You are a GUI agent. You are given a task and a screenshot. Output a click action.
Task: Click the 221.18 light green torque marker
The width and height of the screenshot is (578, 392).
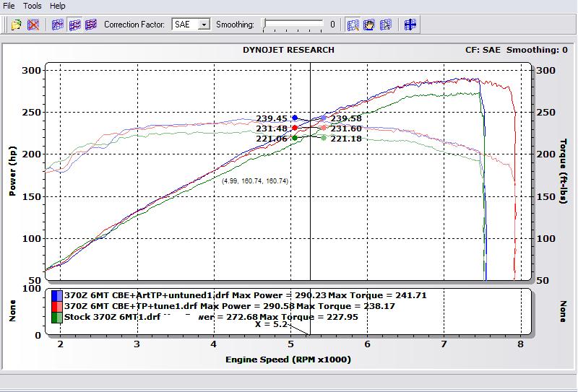(324, 138)
